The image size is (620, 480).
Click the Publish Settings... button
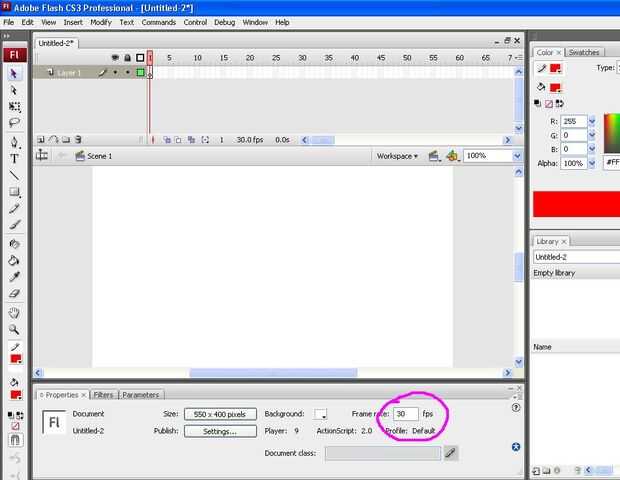point(220,431)
